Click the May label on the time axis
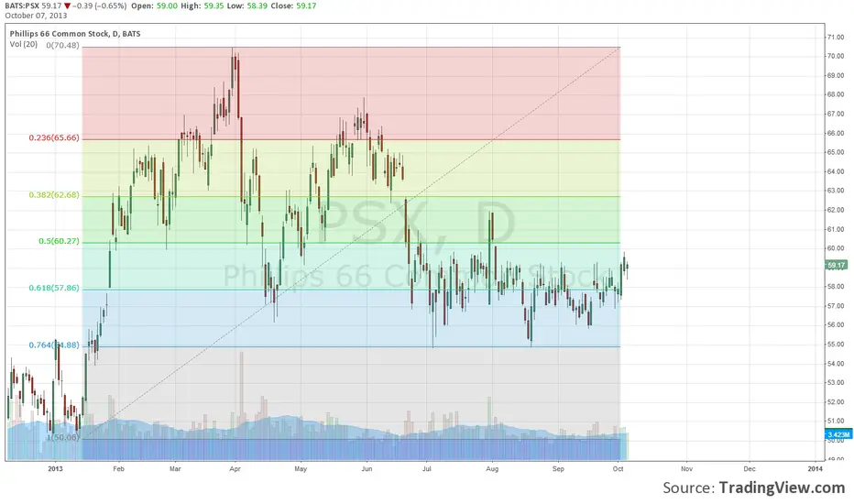Viewport: 854px width, 504px height. [x=301, y=468]
